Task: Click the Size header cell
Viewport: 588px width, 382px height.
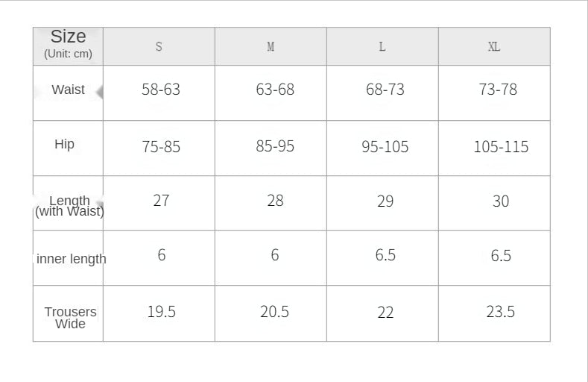Action: point(68,45)
